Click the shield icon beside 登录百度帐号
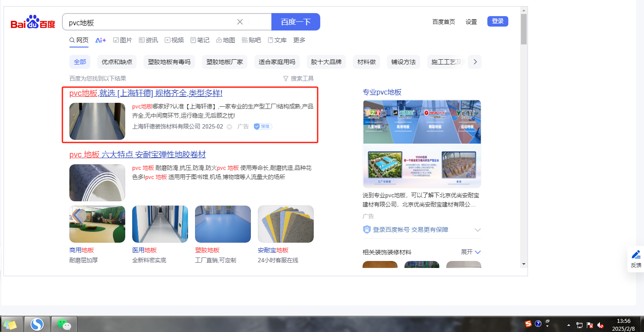Viewport: 644px width, 332px height. point(367,230)
